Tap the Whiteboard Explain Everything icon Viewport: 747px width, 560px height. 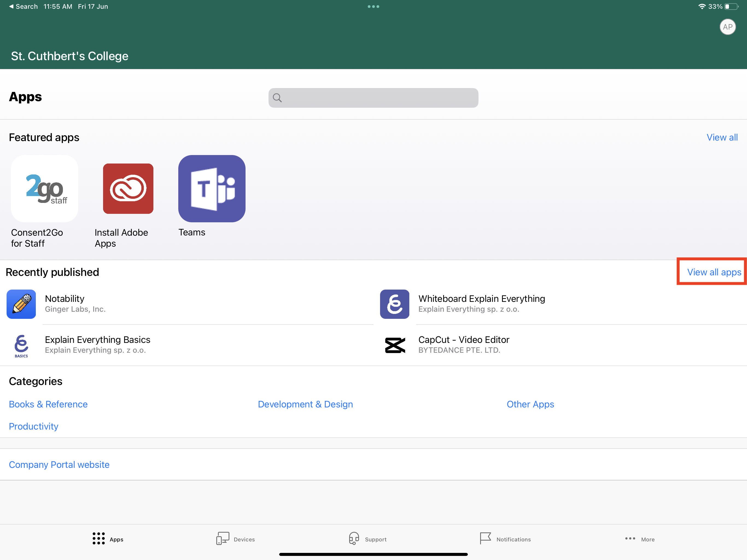(x=395, y=304)
